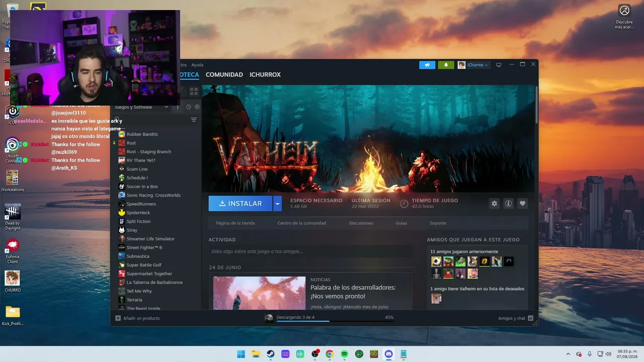Open the Friends and chat icon
Screen dimensions: 644x362
click(530, 318)
